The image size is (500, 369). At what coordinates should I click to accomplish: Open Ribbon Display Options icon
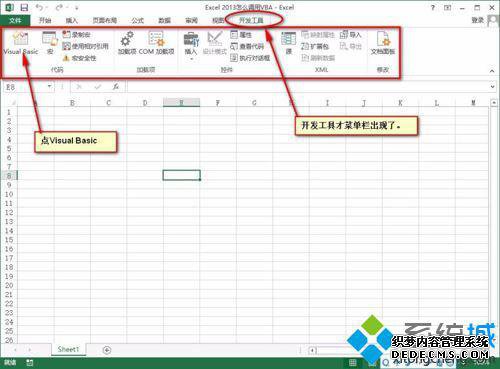tap(447, 7)
